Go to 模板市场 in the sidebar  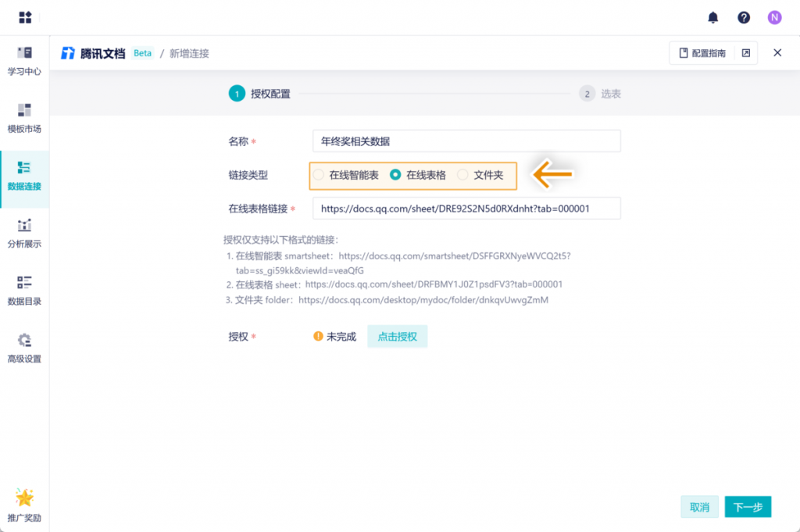point(24,118)
